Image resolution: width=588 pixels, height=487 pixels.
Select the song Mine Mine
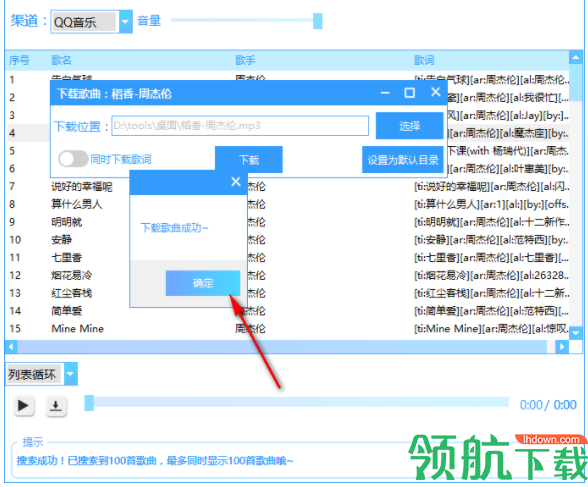tap(78, 329)
